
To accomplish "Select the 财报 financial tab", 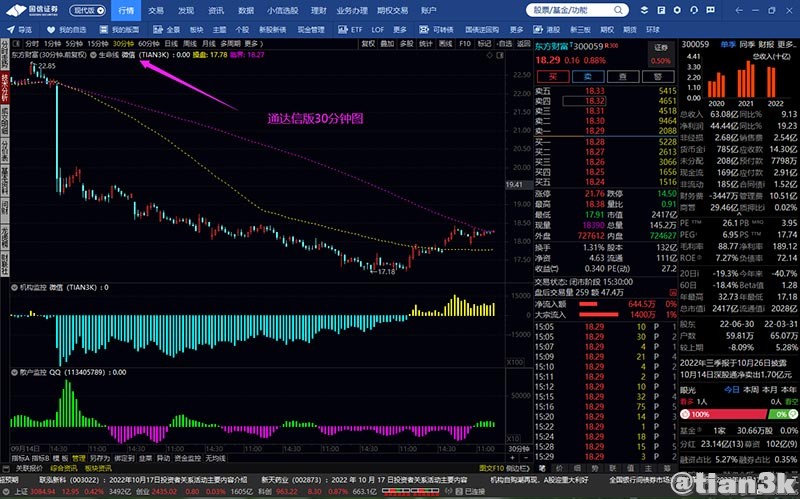I will (766, 44).
